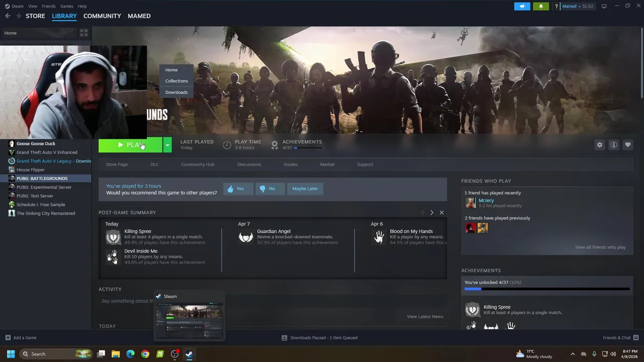Open the Market link
The width and height of the screenshot is (644, 362).
pos(327,164)
